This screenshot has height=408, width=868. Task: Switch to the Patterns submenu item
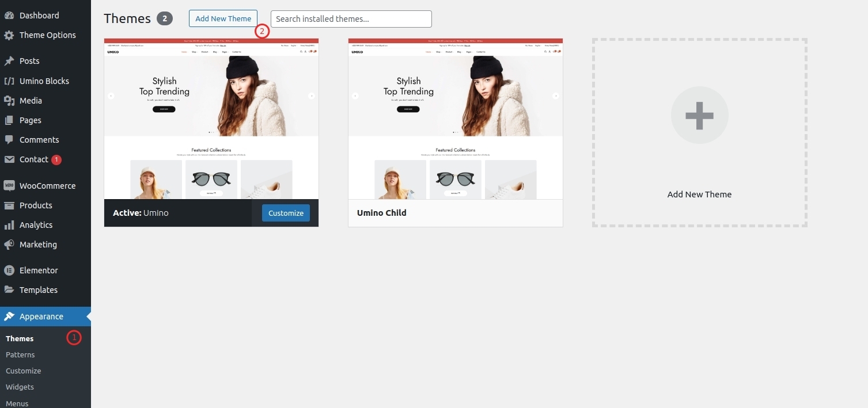tap(20, 354)
